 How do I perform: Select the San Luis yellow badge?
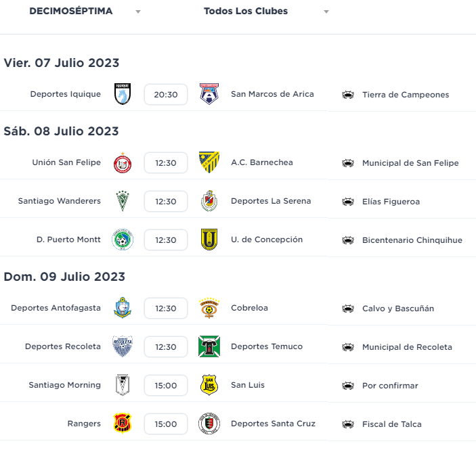pyautogui.click(x=209, y=384)
